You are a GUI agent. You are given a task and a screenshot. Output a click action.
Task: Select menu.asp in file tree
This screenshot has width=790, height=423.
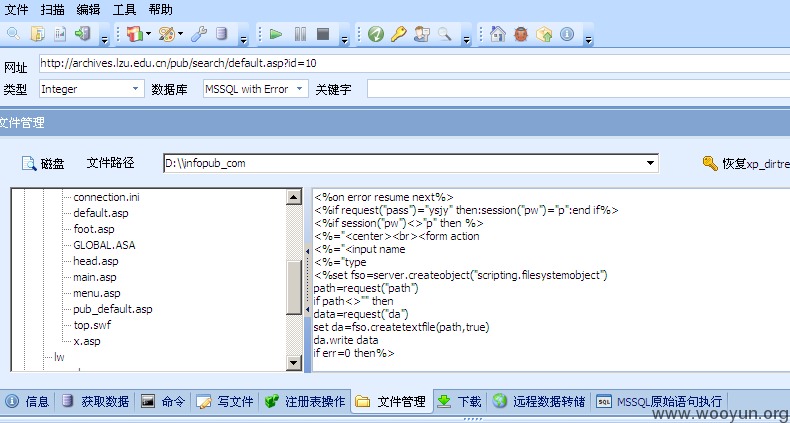[97, 293]
